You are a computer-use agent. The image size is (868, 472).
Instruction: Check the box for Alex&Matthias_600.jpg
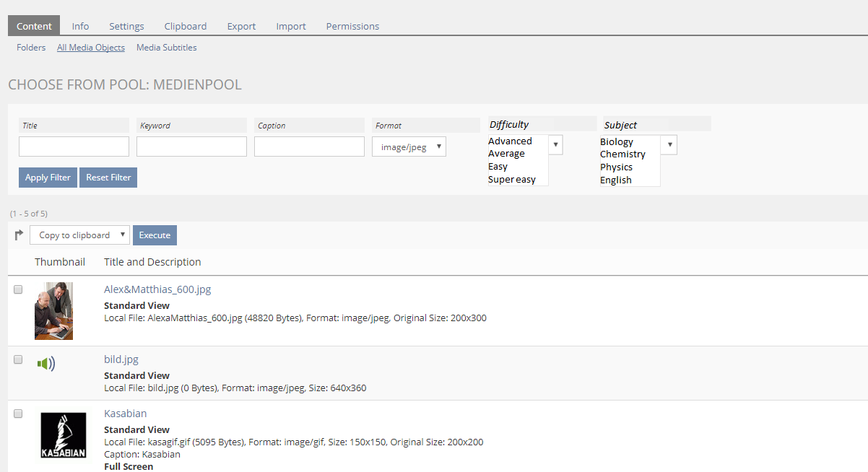pyautogui.click(x=18, y=289)
